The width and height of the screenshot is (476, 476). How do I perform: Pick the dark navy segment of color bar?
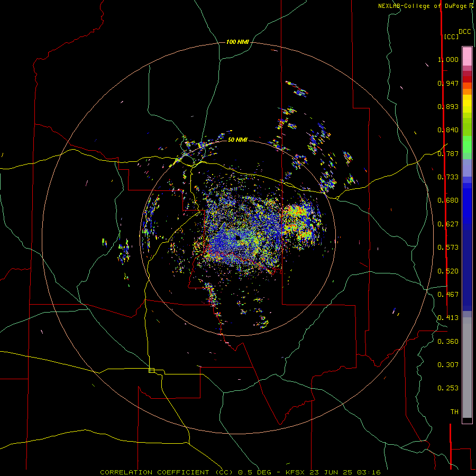pyautogui.click(x=467, y=270)
